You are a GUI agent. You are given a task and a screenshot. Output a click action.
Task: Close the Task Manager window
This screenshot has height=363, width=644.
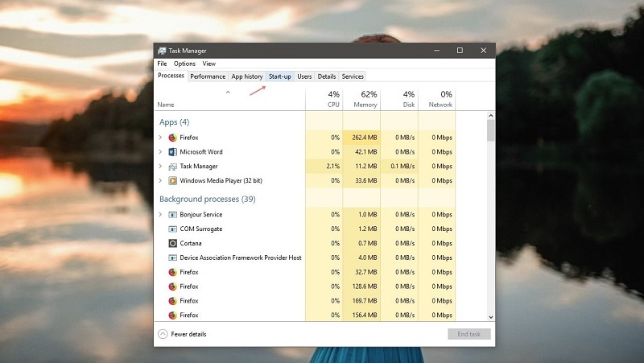click(x=484, y=51)
